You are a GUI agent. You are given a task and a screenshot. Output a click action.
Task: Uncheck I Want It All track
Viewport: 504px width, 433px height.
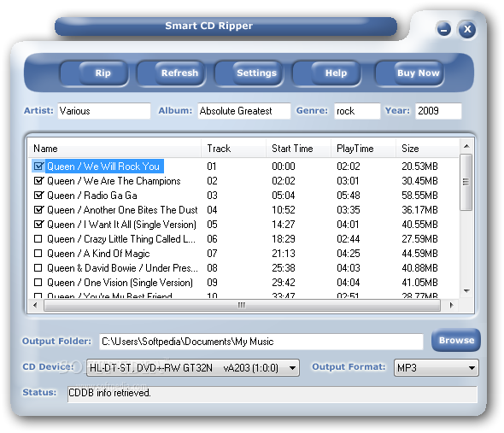pos(38,224)
